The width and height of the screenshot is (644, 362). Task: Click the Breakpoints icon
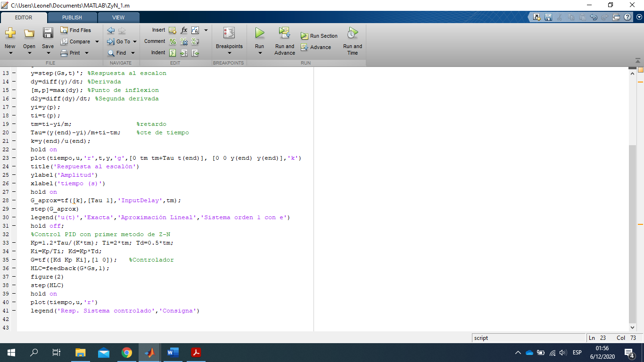pos(229,33)
